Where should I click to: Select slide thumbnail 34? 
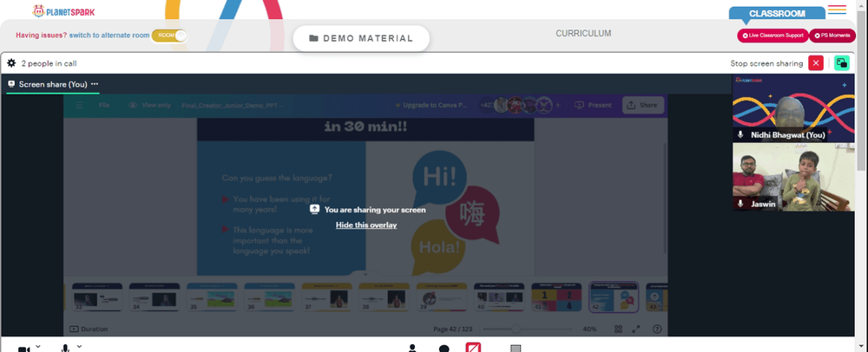click(x=155, y=297)
